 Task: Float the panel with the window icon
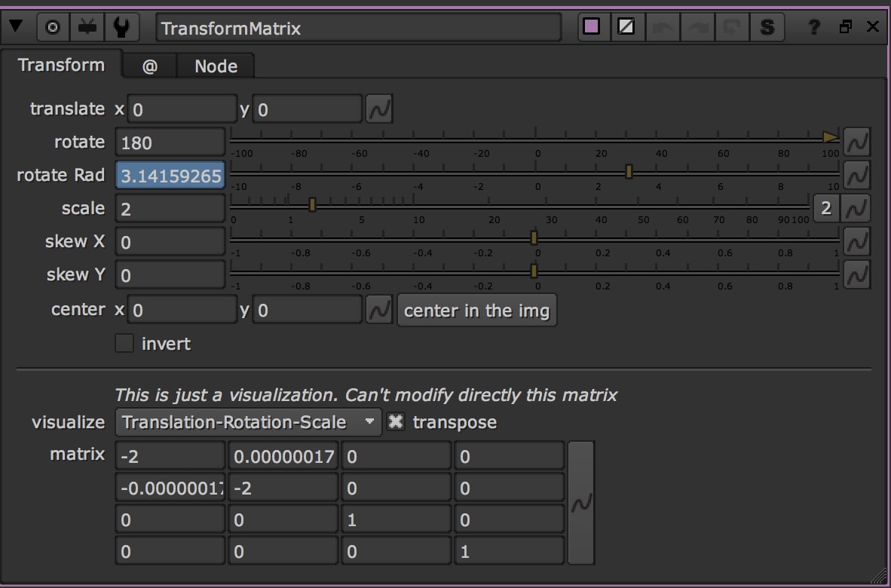[846, 26]
